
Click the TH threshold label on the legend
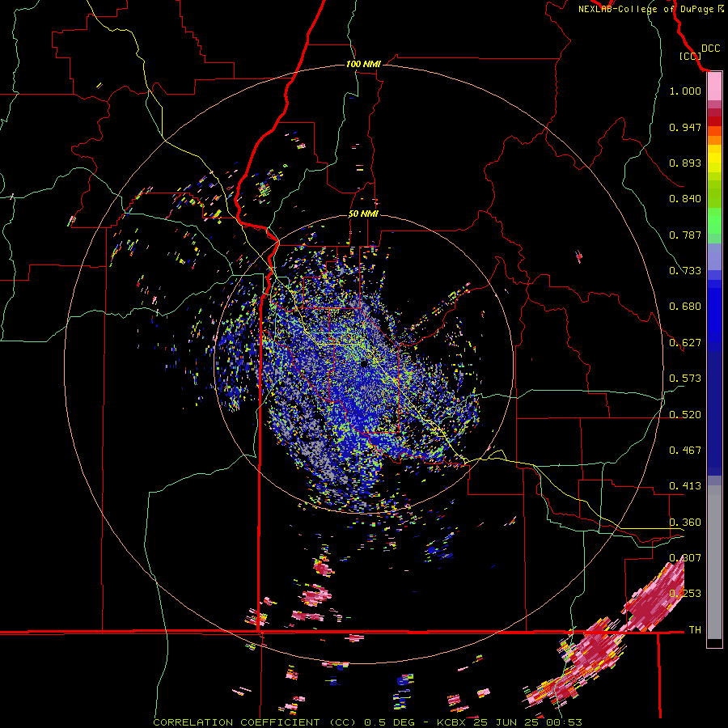point(695,630)
